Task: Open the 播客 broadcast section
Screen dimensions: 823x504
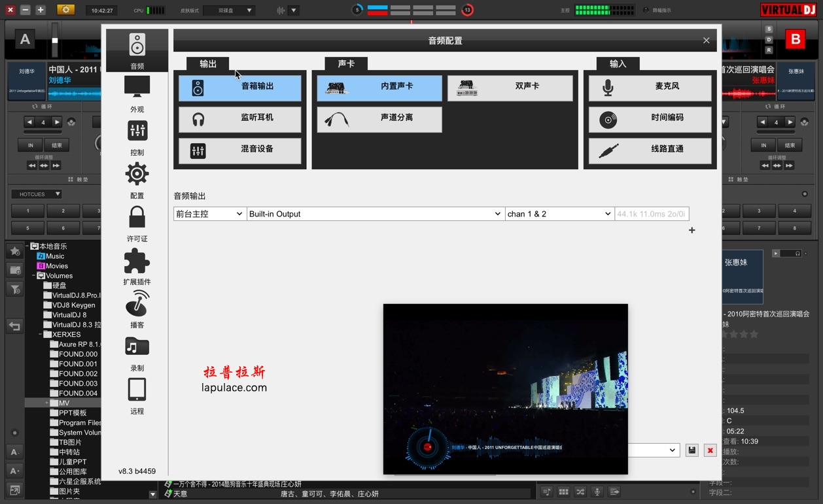Action: tap(137, 309)
